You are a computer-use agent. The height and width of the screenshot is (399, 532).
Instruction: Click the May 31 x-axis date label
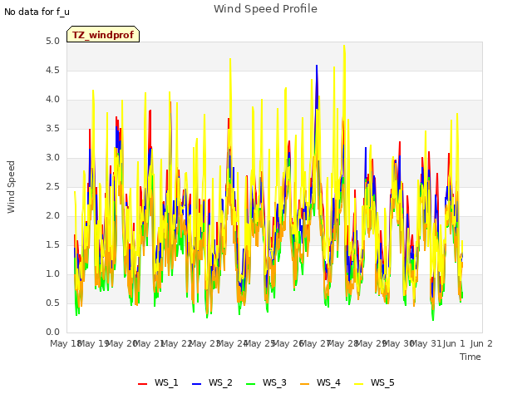(426, 343)
